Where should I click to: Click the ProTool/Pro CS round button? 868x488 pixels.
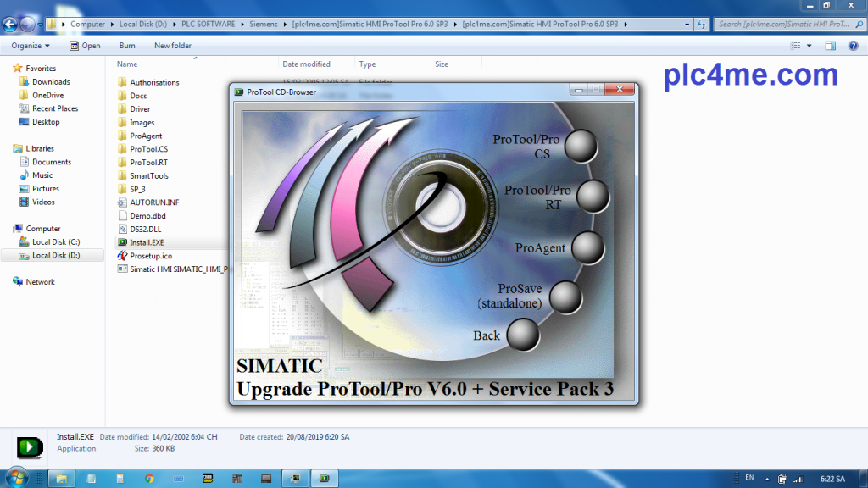point(581,146)
